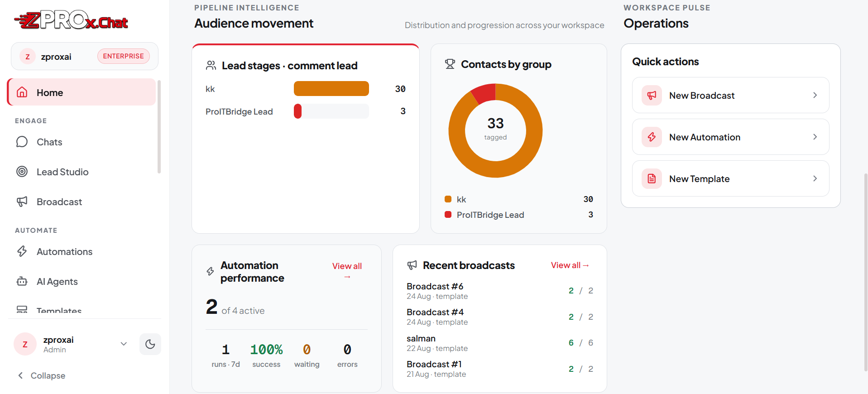
Task: Open Chats via its speech bubble icon
Action: (x=22, y=142)
